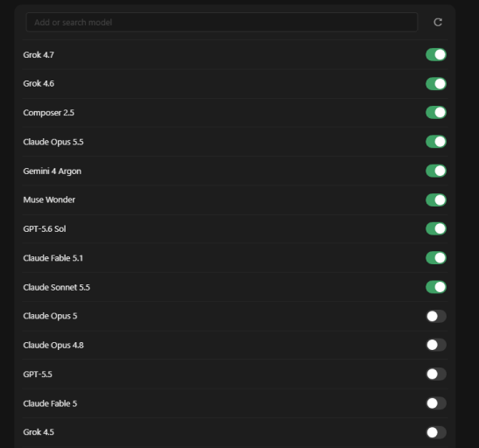Disable Claude Sonnet 5.5 switch
Screen dimensions: 479x448
coord(436,287)
